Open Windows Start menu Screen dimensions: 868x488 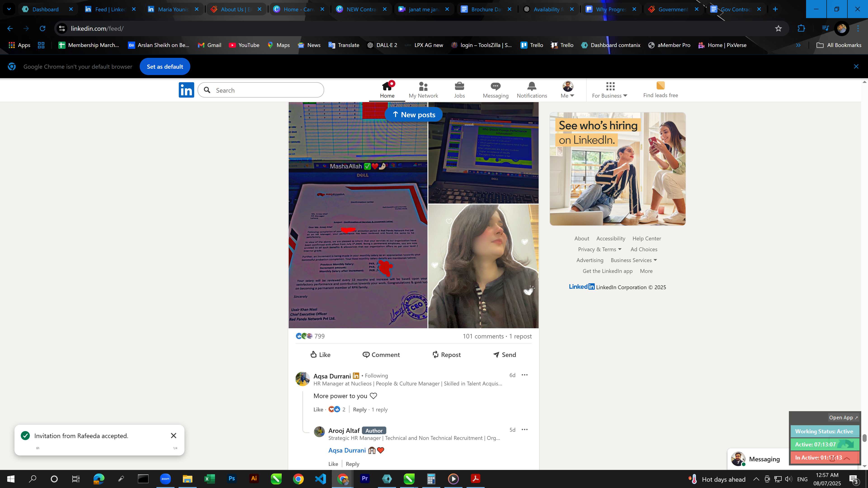tap(11, 479)
